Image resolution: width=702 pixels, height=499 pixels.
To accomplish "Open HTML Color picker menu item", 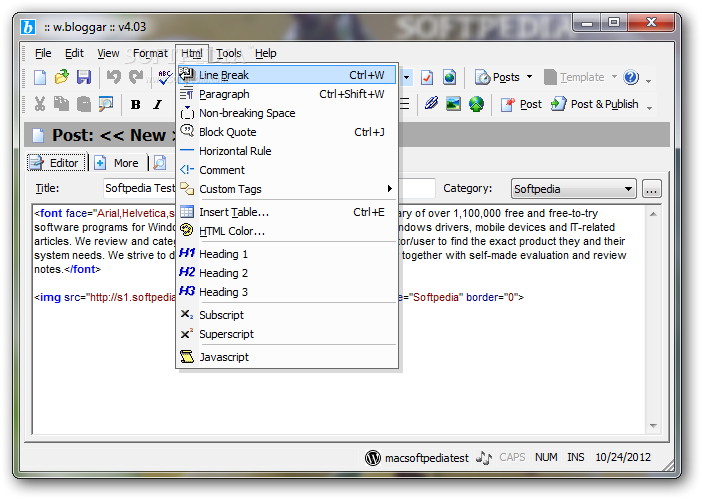I will (x=287, y=231).
